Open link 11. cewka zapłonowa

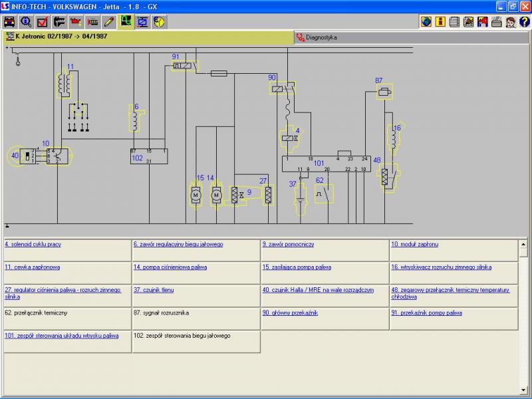[32, 267]
